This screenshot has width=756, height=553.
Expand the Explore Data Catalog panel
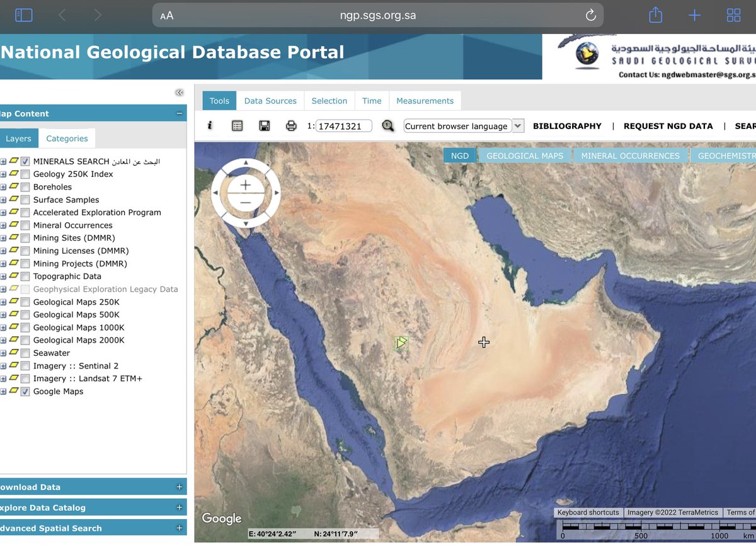180,508
